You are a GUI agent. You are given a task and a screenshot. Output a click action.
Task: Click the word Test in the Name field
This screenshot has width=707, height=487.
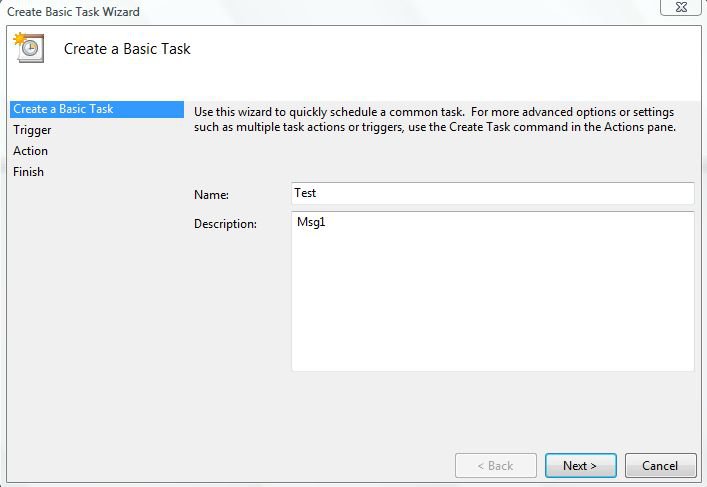[305, 193]
